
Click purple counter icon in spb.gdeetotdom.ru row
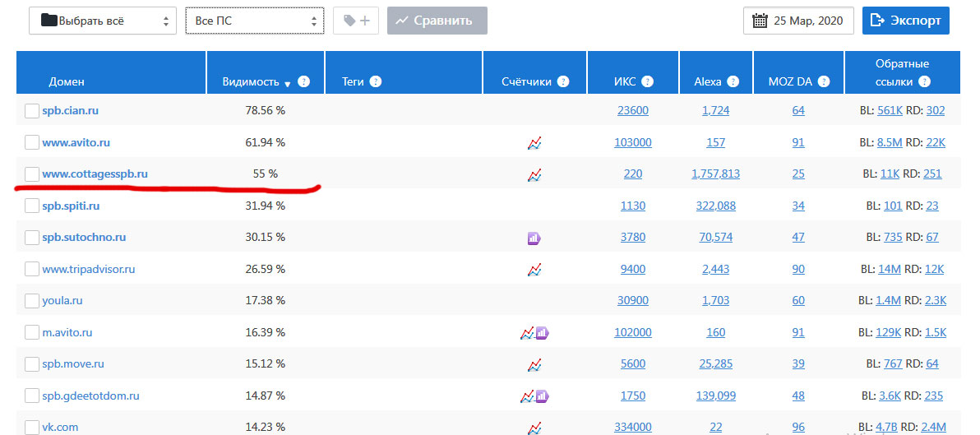[542, 396]
